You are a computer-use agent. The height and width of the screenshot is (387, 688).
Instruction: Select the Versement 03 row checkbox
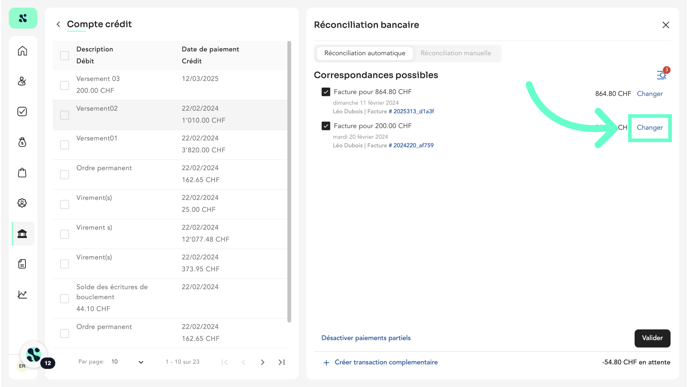coord(64,85)
